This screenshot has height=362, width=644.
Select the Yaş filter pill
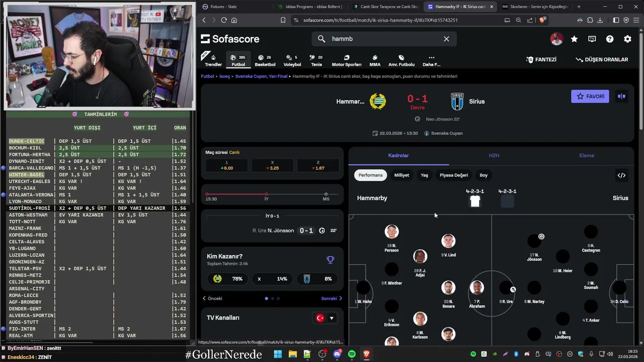[425, 175]
